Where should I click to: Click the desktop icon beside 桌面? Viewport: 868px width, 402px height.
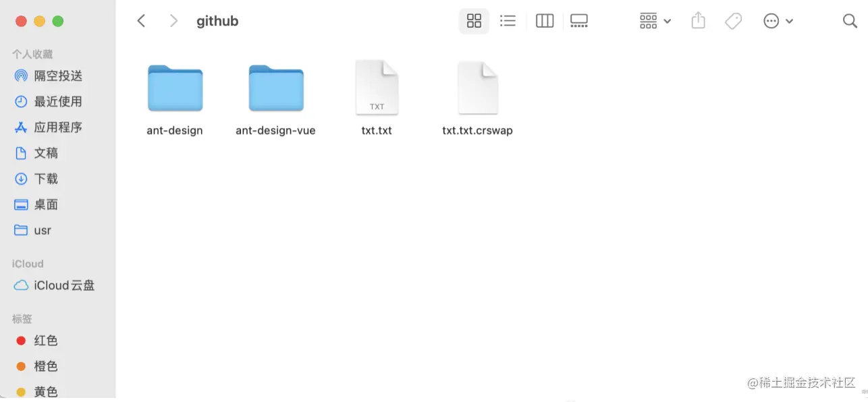(x=21, y=204)
